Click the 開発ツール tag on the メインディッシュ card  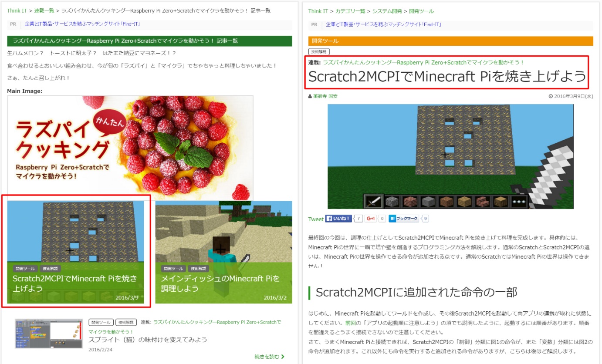coord(173,269)
